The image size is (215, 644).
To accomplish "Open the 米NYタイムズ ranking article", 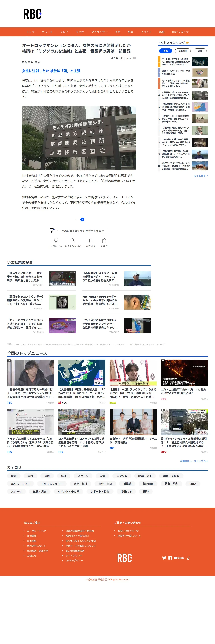I will [183, 166].
